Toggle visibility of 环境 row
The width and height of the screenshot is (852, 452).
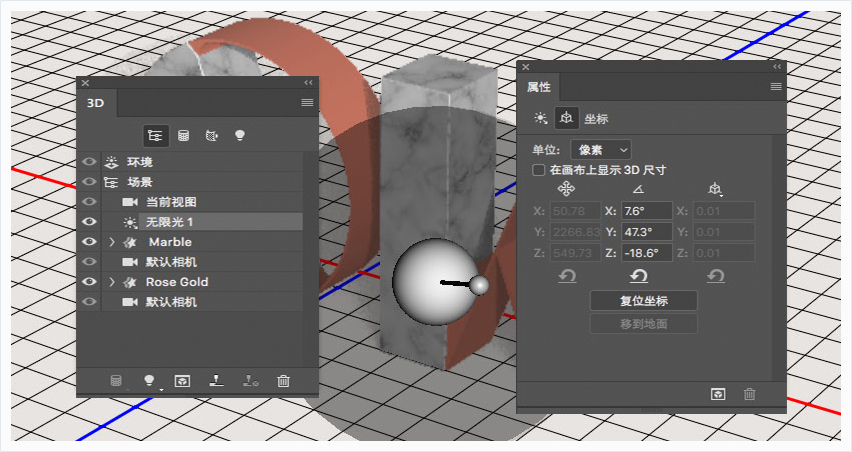(89, 162)
